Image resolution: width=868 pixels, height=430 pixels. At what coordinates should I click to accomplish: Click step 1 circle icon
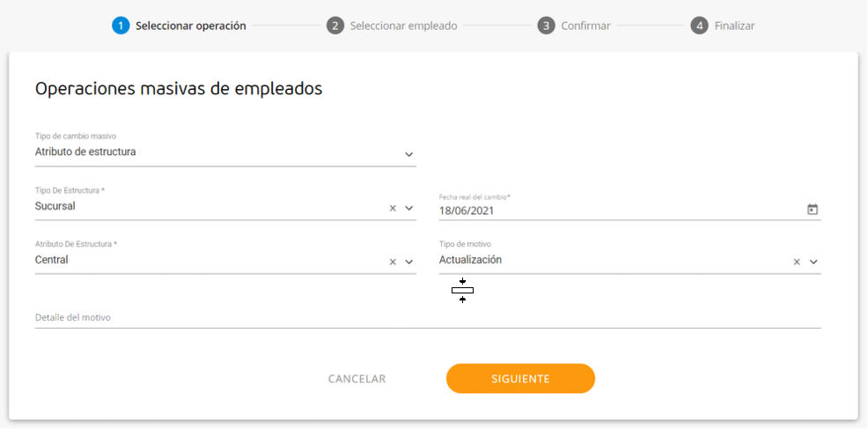pyautogui.click(x=121, y=26)
